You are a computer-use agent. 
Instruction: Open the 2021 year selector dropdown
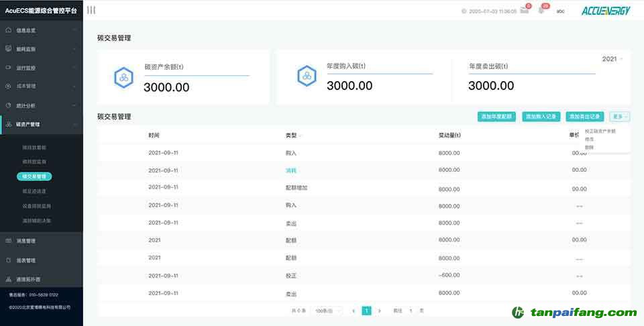(612, 59)
